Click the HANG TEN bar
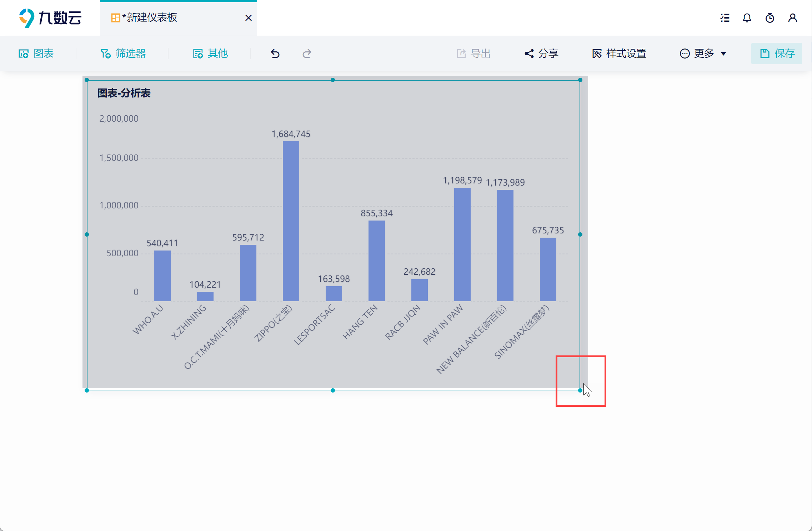Viewport: 812px width, 531px height. pyautogui.click(x=377, y=261)
